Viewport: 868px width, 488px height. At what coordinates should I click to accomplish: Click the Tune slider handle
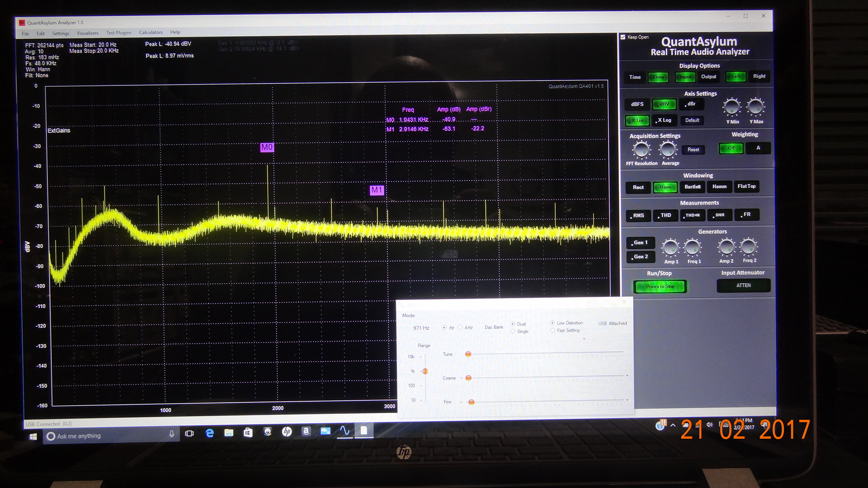click(x=468, y=354)
